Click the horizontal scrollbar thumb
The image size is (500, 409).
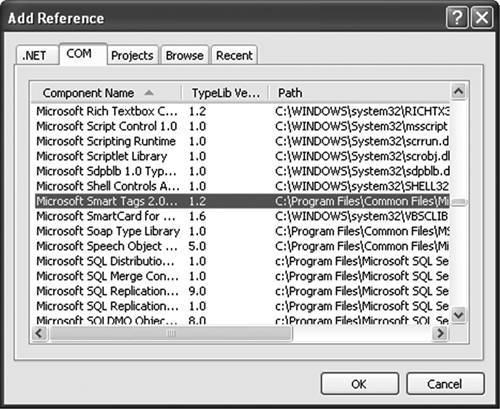point(171,333)
